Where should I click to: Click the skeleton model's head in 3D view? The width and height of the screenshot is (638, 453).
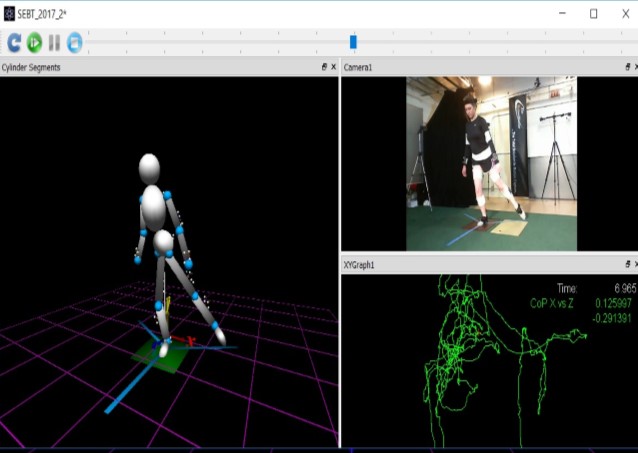click(x=149, y=167)
